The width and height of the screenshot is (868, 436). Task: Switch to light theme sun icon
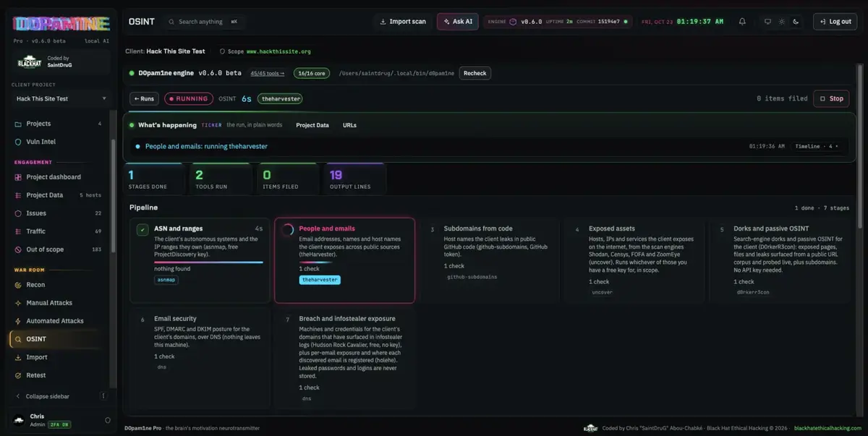(781, 22)
